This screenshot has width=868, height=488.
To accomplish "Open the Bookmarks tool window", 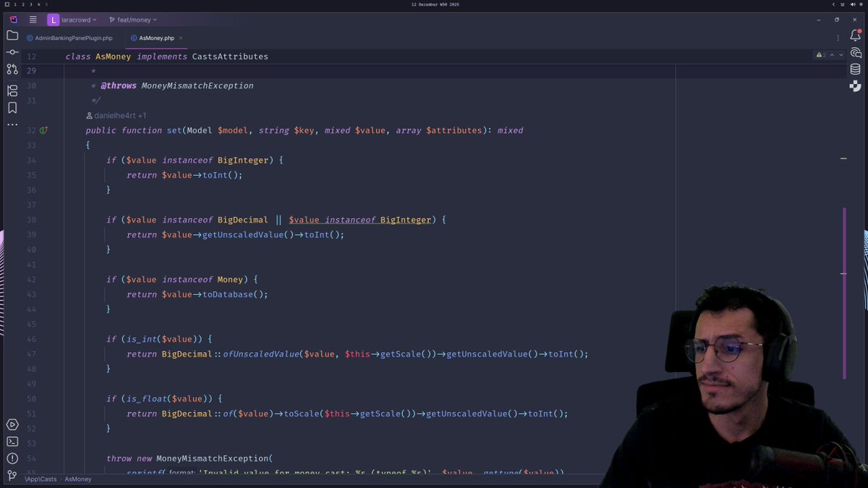I will (x=12, y=108).
